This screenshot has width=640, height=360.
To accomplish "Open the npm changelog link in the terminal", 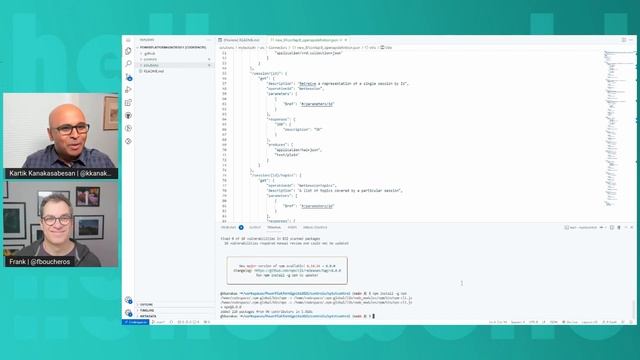I will pos(297,271).
